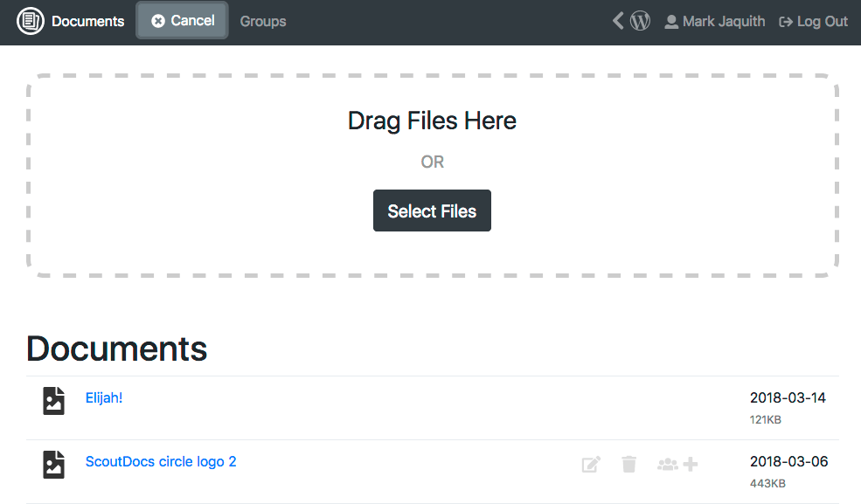This screenshot has width=861, height=504.
Task: Select the Documents nav item
Action: click(x=87, y=20)
